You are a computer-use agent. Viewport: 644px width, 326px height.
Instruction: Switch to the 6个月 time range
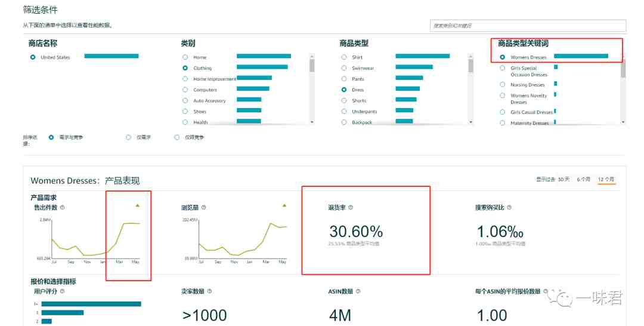pyautogui.click(x=583, y=179)
